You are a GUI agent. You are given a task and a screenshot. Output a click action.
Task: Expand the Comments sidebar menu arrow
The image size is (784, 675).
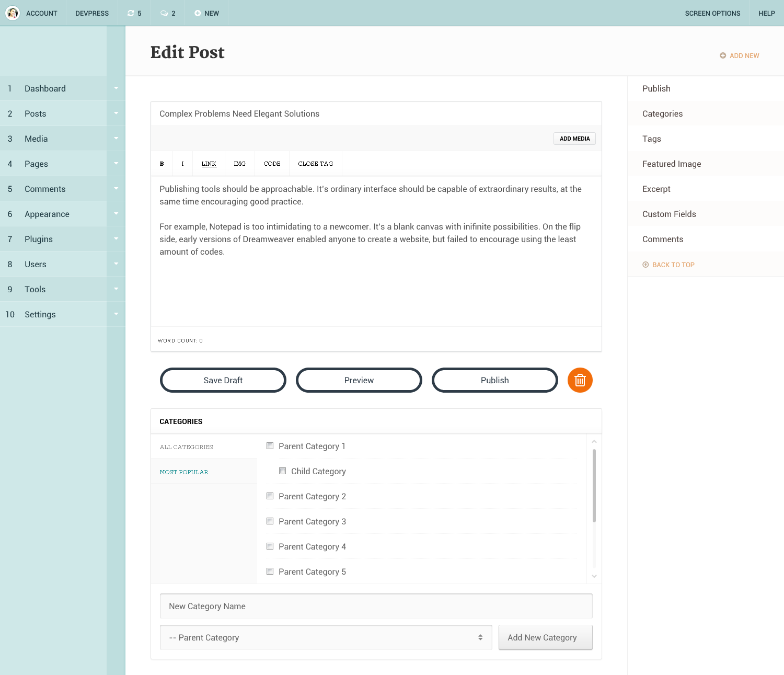point(116,189)
